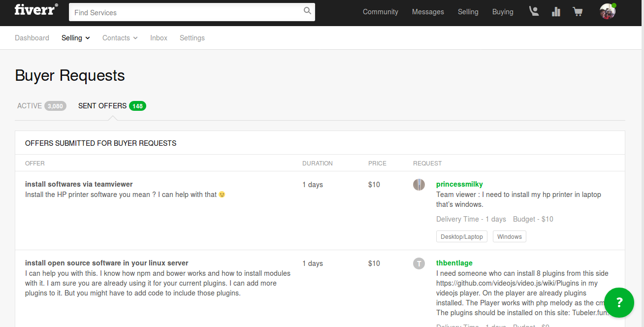The height and width of the screenshot is (327, 644).
Task: Click the user profile avatar
Action: point(608,11)
